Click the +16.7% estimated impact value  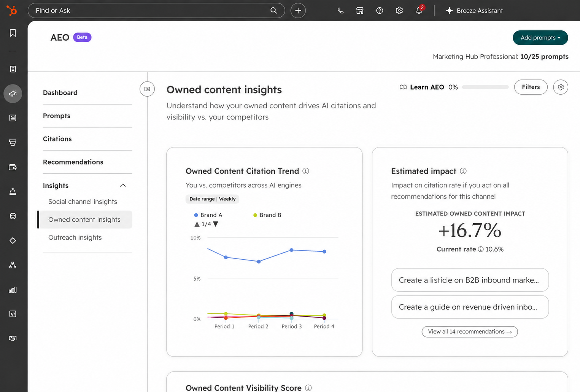(x=470, y=230)
